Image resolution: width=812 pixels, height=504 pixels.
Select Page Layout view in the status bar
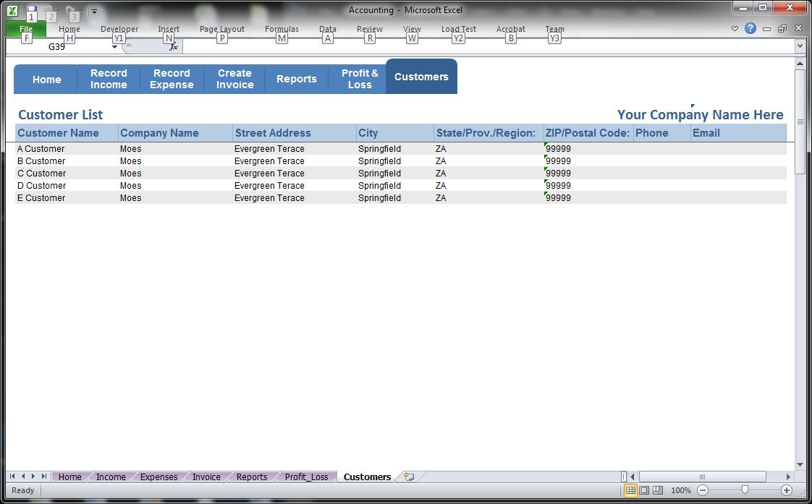pyautogui.click(x=643, y=490)
